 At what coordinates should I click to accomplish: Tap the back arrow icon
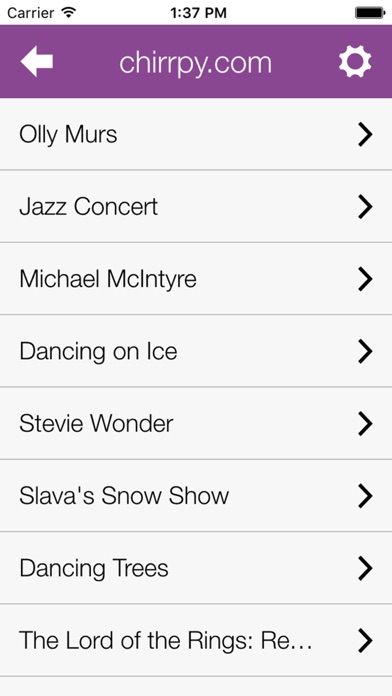click(37, 62)
